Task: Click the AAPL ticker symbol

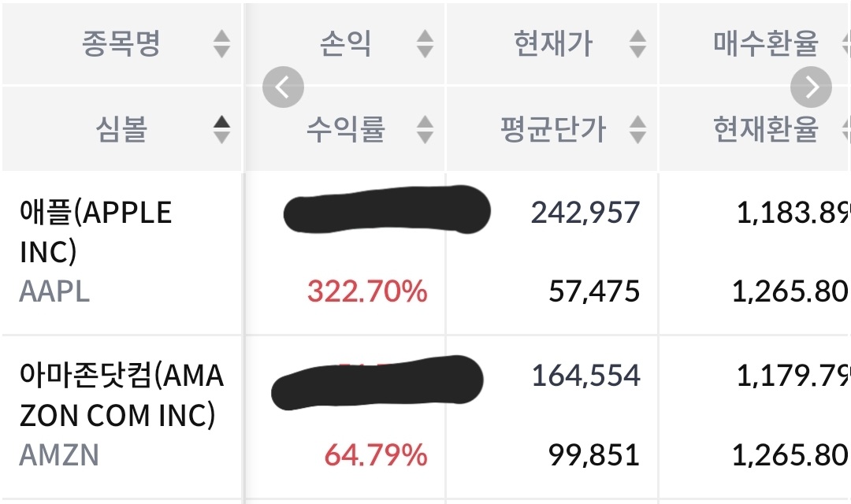Action: click(54, 291)
